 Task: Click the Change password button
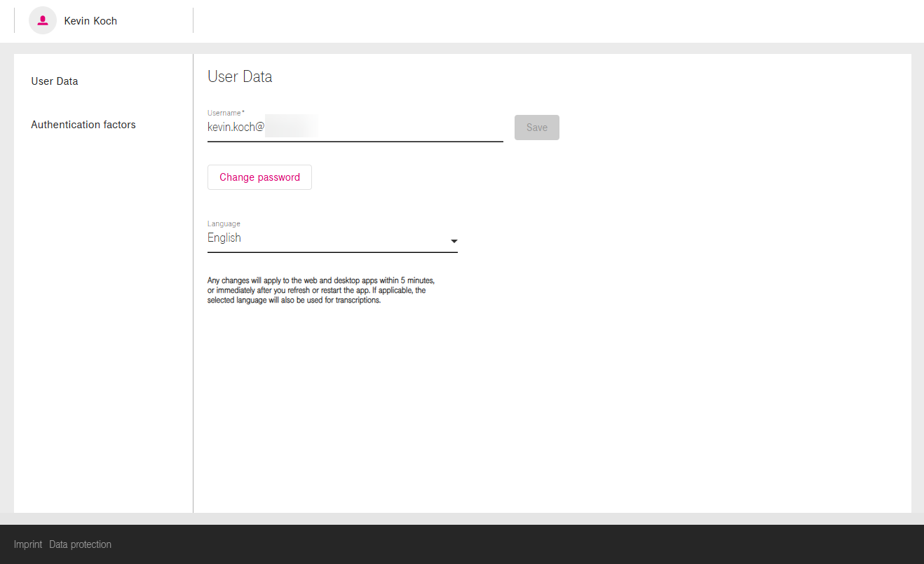pos(259,177)
